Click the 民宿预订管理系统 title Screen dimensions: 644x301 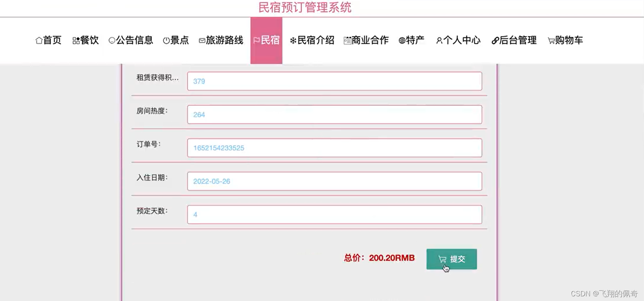[305, 7]
